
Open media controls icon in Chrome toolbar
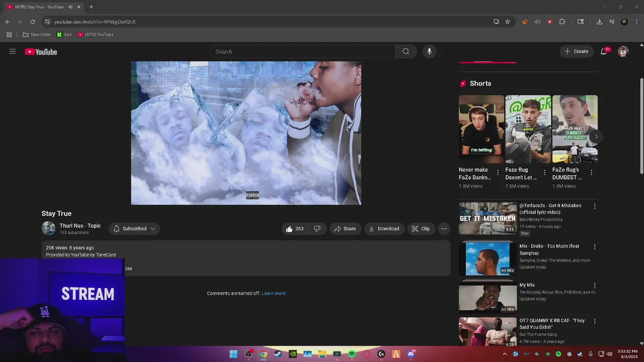point(612,22)
